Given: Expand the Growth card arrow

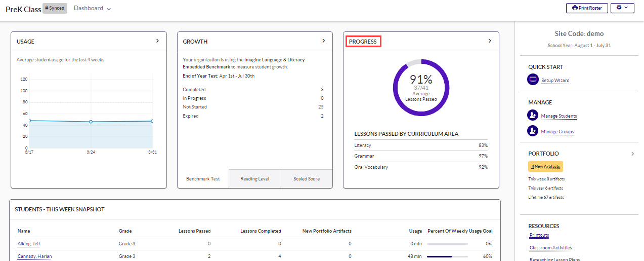Looking at the screenshot, I should (324, 41).
